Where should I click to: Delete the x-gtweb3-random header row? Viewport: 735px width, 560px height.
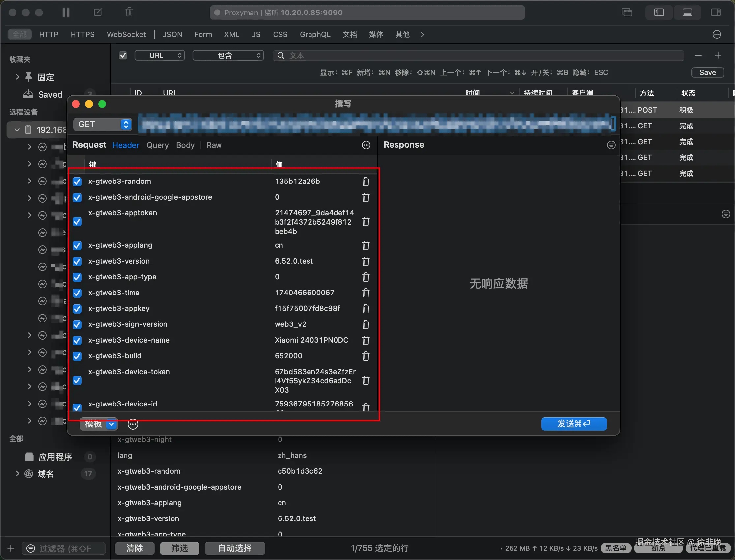(366, 182)
